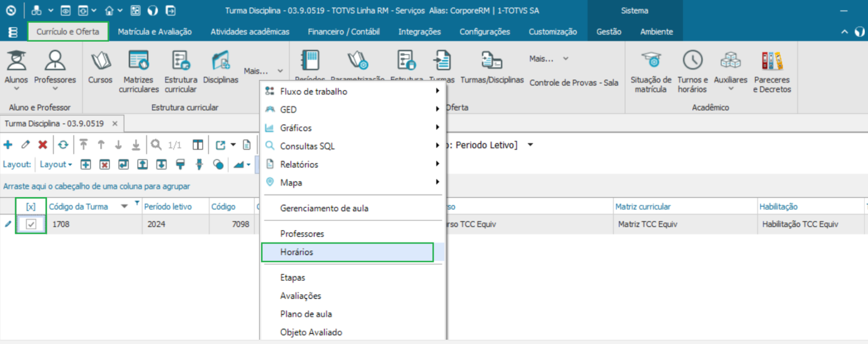Switch to Configurações ribbon tab
The image size is (868, 344).
484,32
